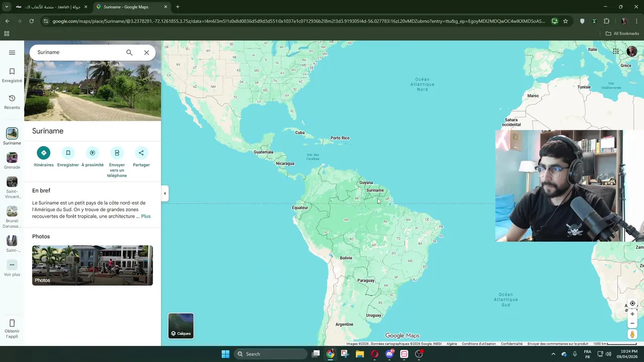Click the browser back arrow

pyautogui.click(x=7, y=21)
